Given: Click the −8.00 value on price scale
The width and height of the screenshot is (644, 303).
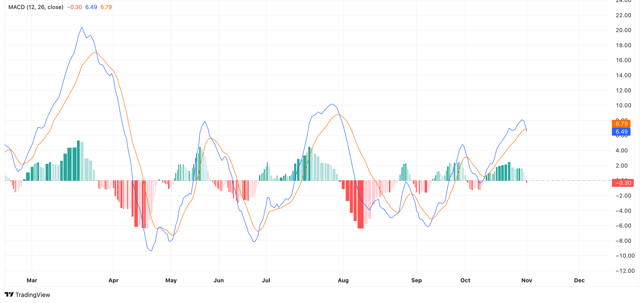Looking at the screenshot, I should tap(623, 241).
